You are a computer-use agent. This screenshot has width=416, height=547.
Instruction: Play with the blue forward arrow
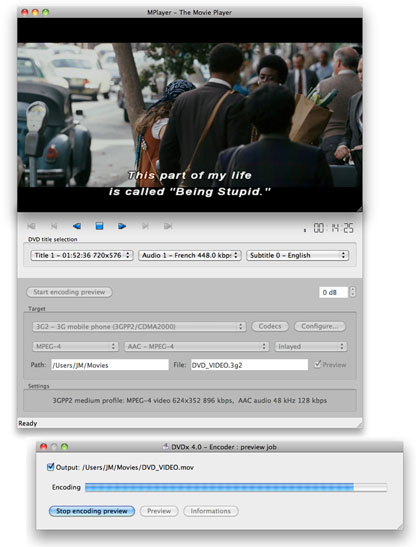(x=122, y=226)
